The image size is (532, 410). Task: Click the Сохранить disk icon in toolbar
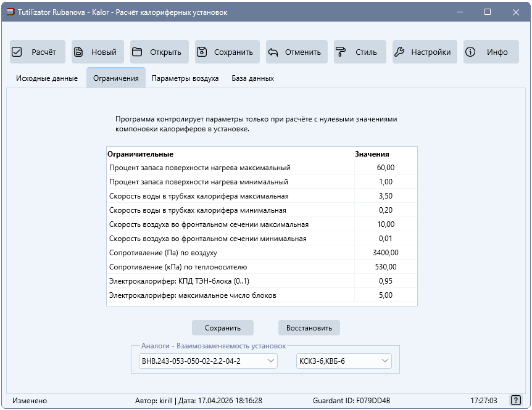coord(202,52)
